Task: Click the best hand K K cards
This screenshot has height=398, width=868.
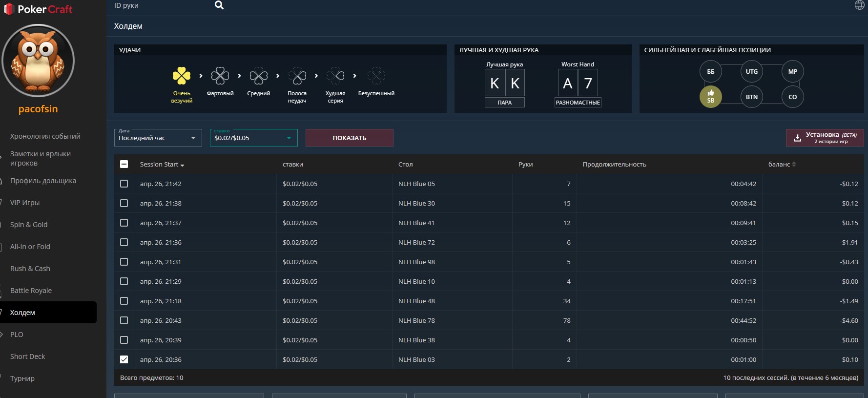Action: coord(505,83)
